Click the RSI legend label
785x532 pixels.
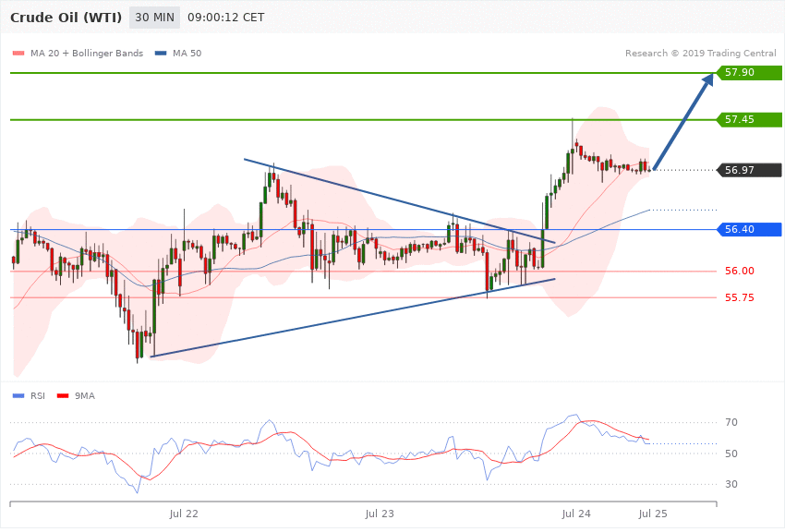(38, 396)
